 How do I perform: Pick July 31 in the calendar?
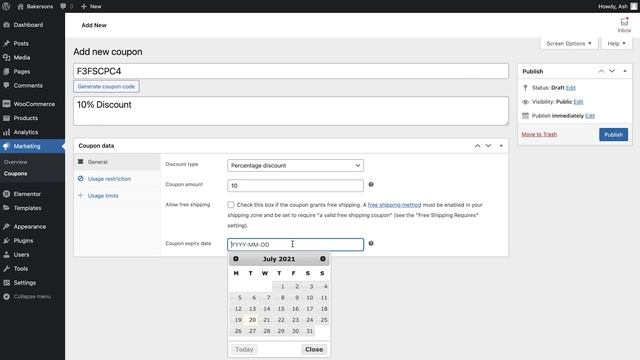[309, 331]
